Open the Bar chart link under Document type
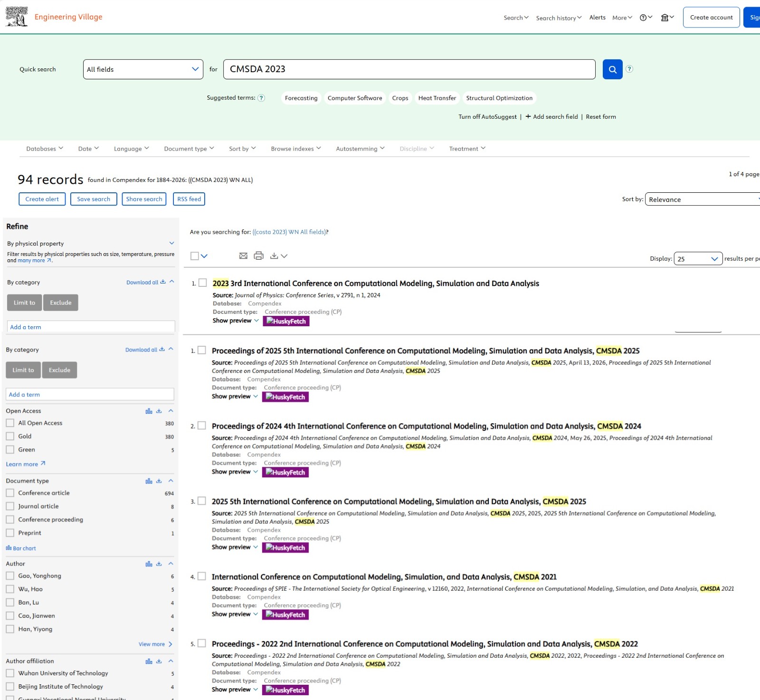The image size is (760, 700). click(x=21, y=549)
